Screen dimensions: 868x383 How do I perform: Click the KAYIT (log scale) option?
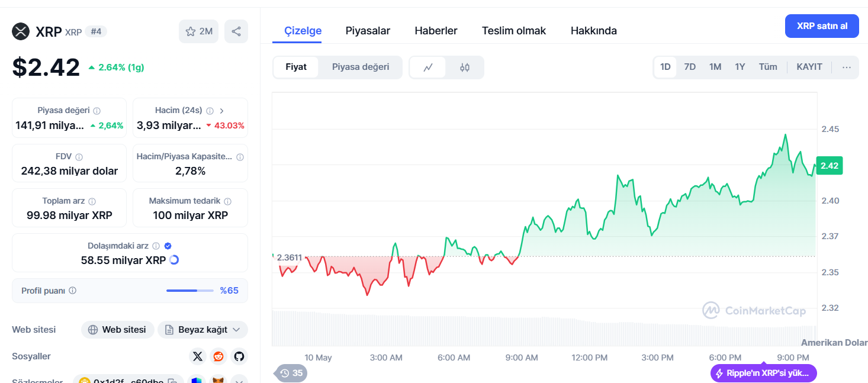pos(809,67)
